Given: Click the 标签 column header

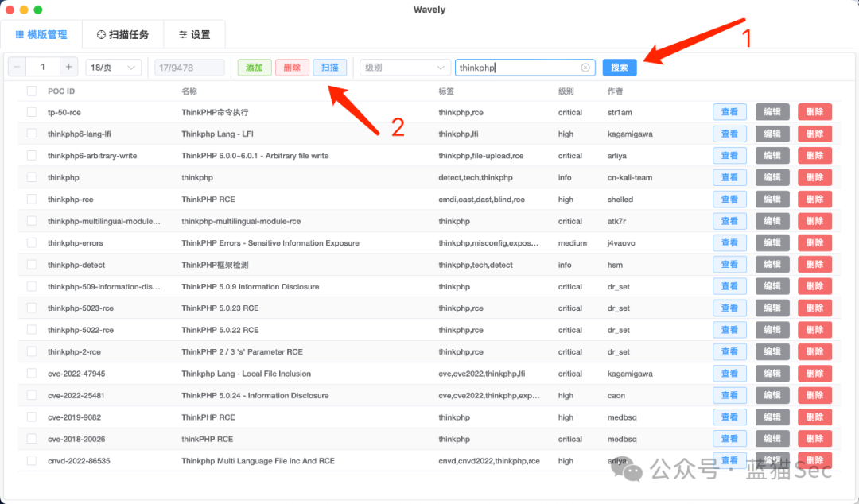Looking at the screenshot, I should (446, 91).
